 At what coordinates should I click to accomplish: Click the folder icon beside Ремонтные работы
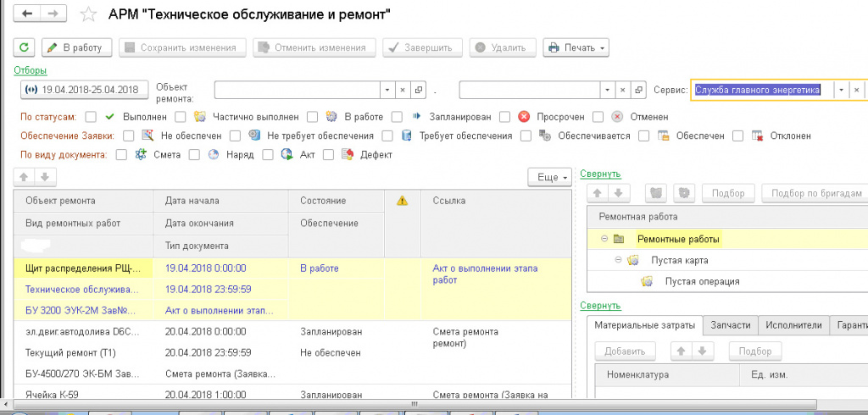pos(618,240)
